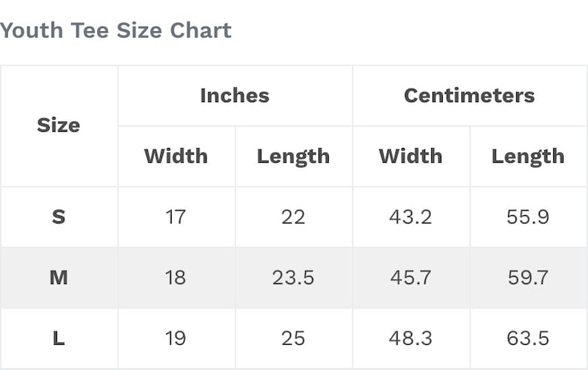Click the 22 inch length cell

pyautogui.click(x=293, y=217)
